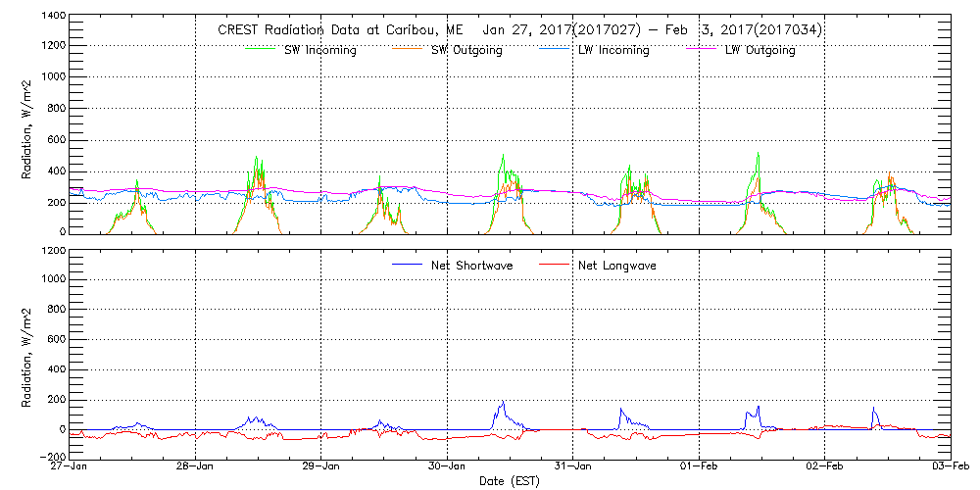Click the SW Outgoing legend label
The image size is (980, 490).
(466, 51)
